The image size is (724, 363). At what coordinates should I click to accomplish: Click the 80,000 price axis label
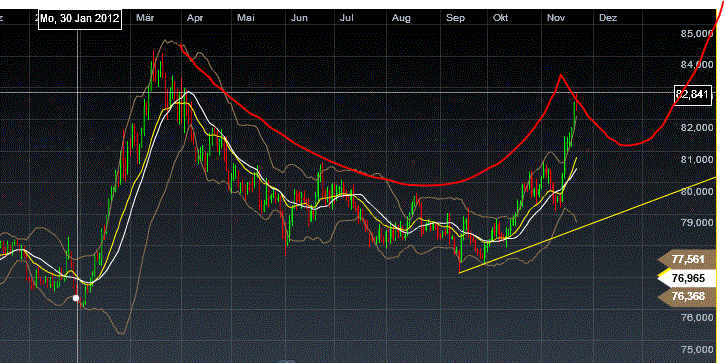(x=697, y=191)
